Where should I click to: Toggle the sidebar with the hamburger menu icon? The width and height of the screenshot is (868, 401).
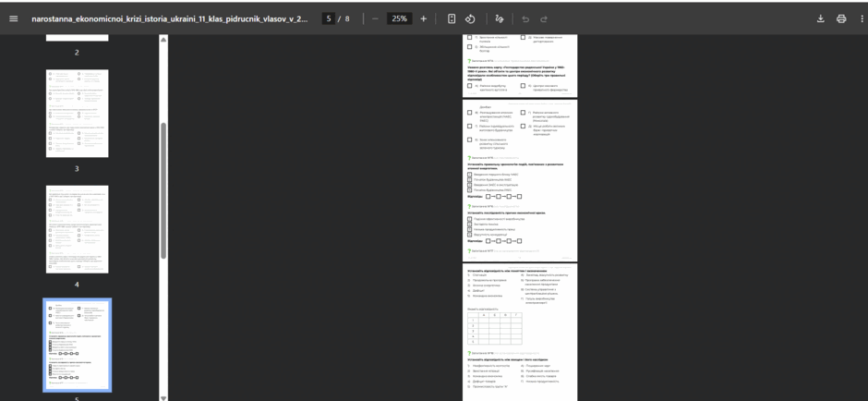click(14, 18)
